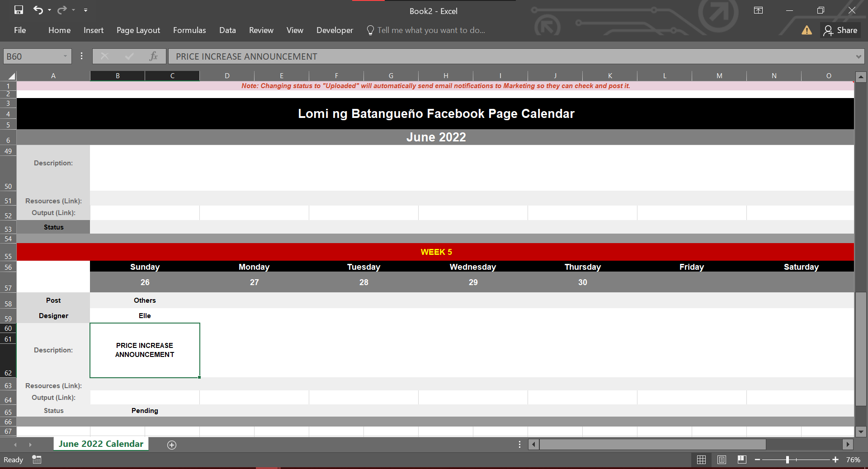868x469 pixels.
Task: Click the New Sheet plus icon
Action: 172,445
